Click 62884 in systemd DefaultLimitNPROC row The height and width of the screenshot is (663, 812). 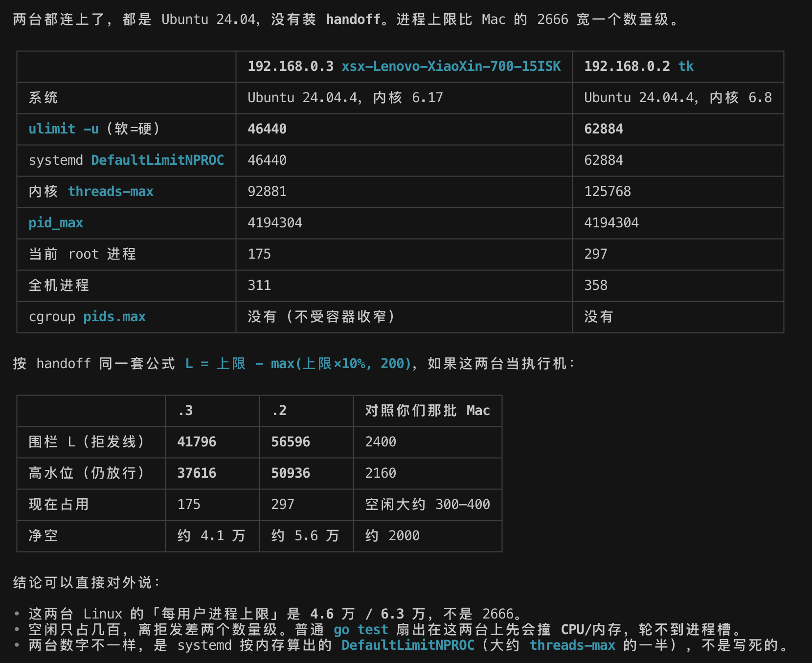(604, 160)
